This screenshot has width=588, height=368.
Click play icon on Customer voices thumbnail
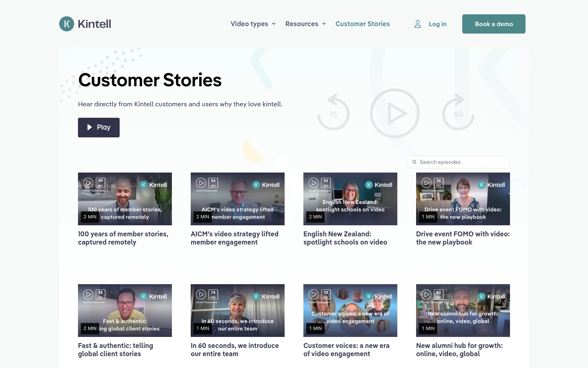click(314, 294)
